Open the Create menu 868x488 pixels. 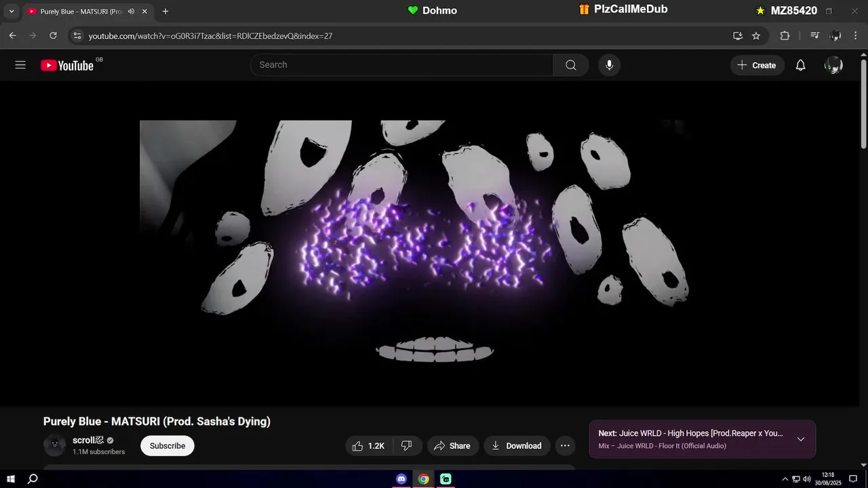[x=757, y=65]
